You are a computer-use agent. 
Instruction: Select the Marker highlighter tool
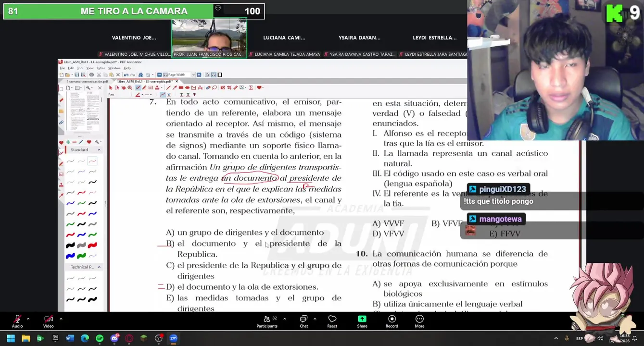tap(144, 87)
